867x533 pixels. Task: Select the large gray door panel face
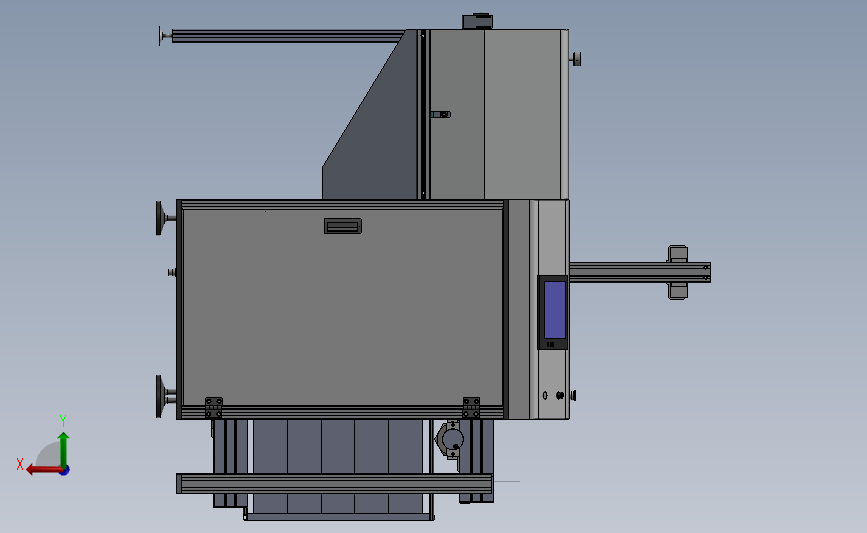[x=342, y=307]
